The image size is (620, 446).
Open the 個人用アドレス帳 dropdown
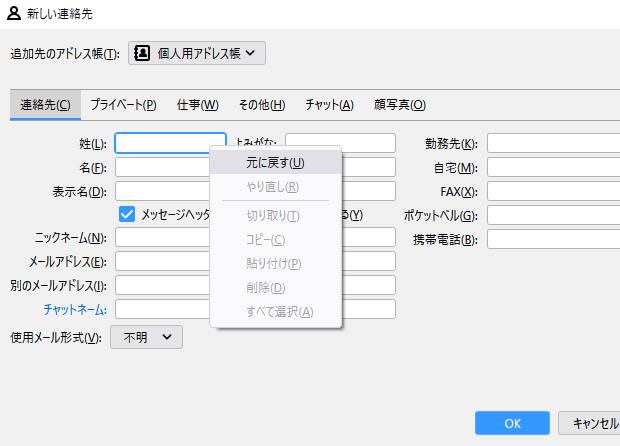[197, 53]
